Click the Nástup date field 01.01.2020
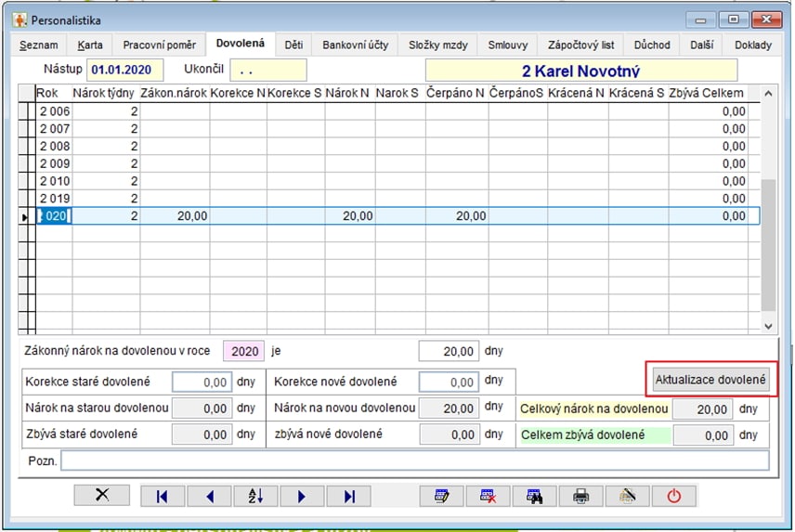The image size is (795, 532). point(125,70)
